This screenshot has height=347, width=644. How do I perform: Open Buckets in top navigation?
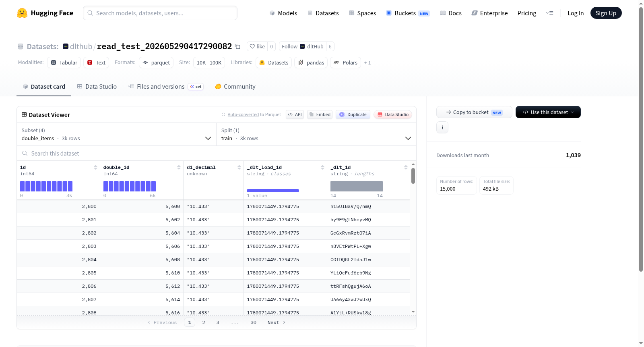tap(408, 13)
